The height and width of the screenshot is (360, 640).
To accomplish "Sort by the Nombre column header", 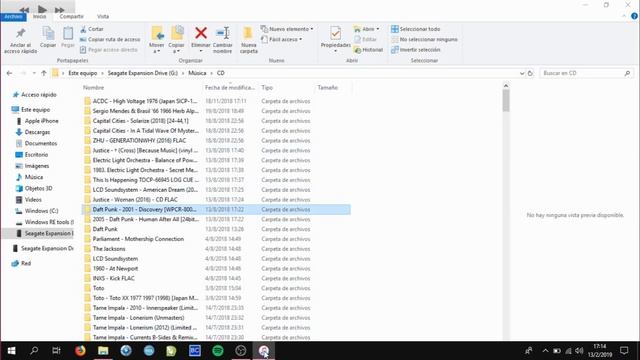I will 93,88.
